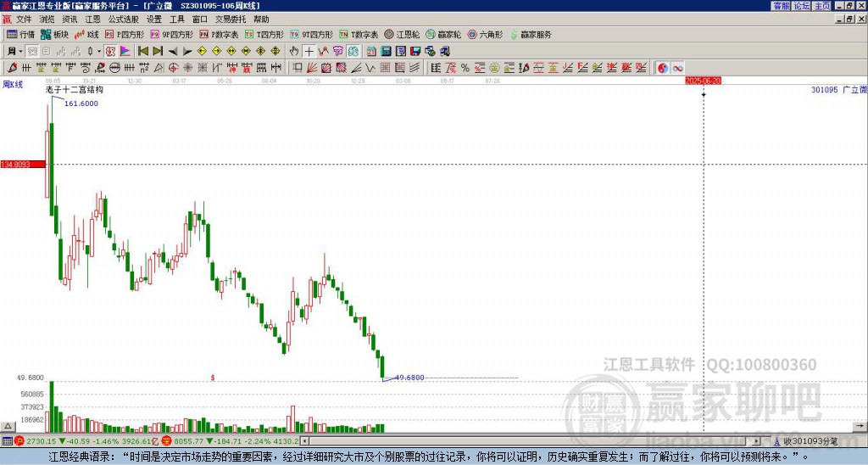Screen dimensions: 868x465
Task: Click the 周K线 period label
Action: [x=12, y=85]
